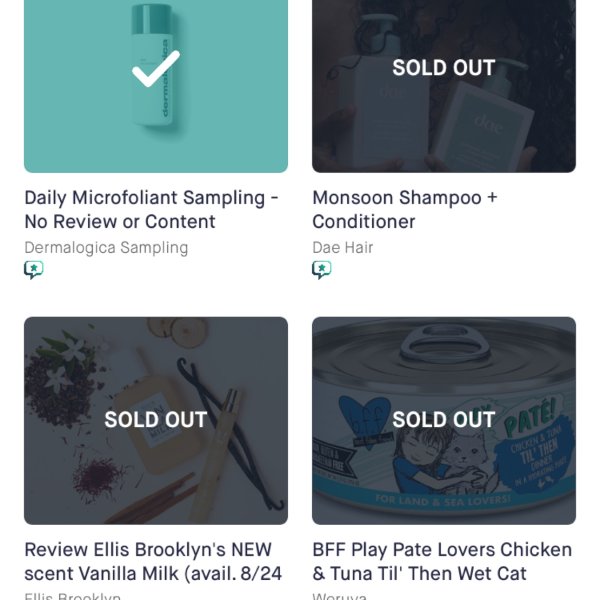Click the Weruva brand label
The image size is (600, 600).
click(340, 596)
